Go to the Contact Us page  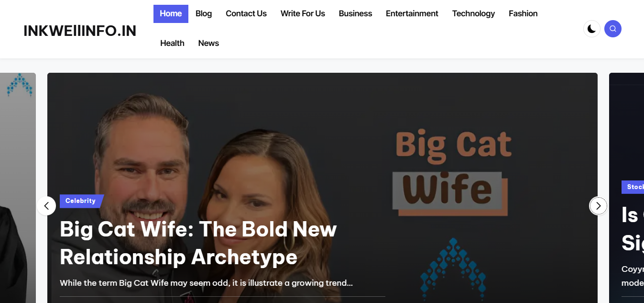click(246, 14)
